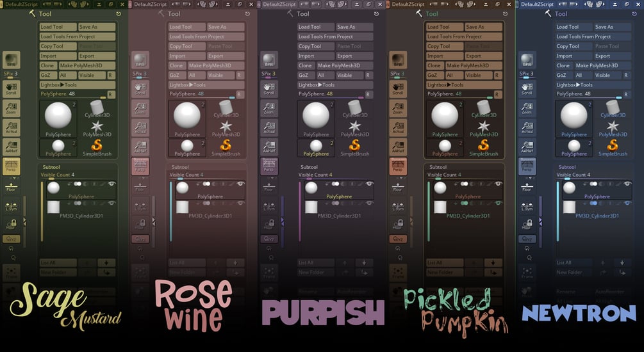
Task: Open Lightbox Tools in Purpish panel
Action: 335,85
